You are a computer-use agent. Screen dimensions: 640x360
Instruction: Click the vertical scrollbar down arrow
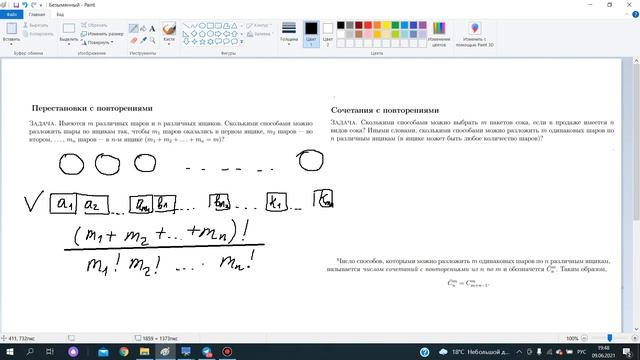[636, 329]
